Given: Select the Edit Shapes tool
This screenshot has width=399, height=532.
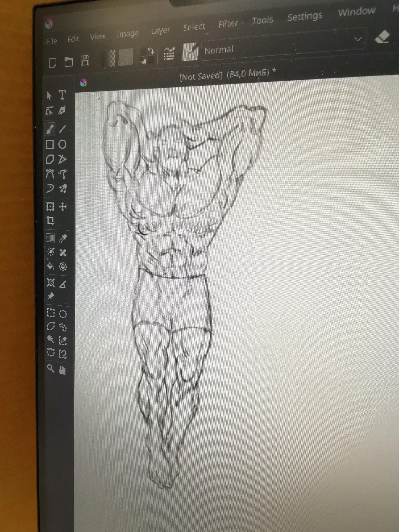Looking at the screenshot, I should (49, 111).
